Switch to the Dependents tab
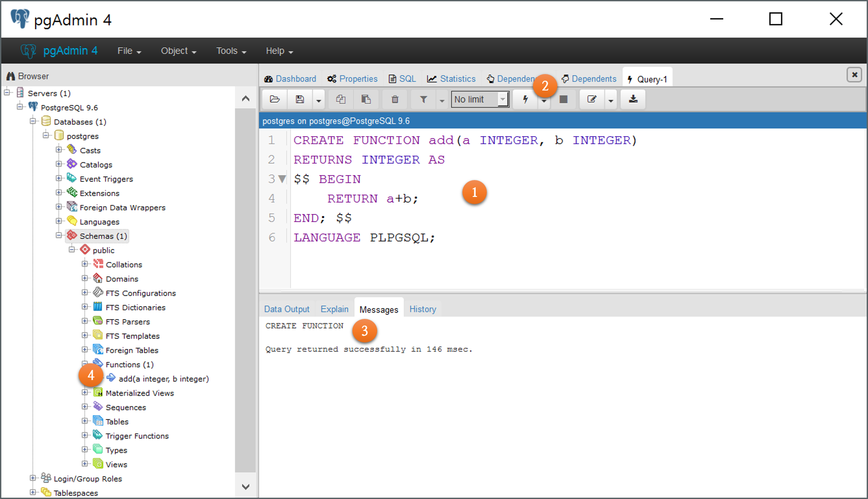Screen dimensions: 868x499 tap(589, 79)
